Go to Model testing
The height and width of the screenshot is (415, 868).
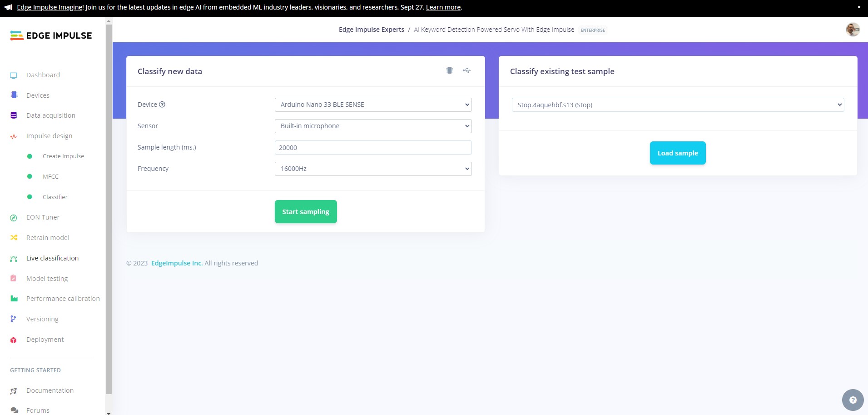(47, 279)
